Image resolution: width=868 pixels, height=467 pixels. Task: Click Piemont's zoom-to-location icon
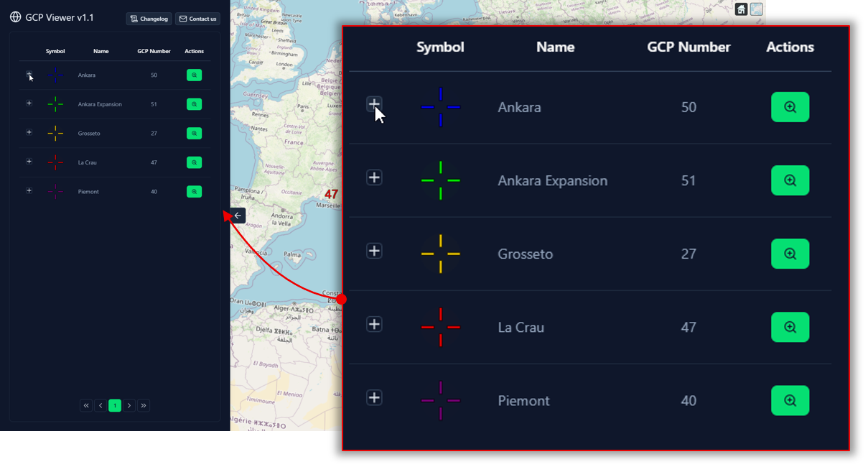194,192
